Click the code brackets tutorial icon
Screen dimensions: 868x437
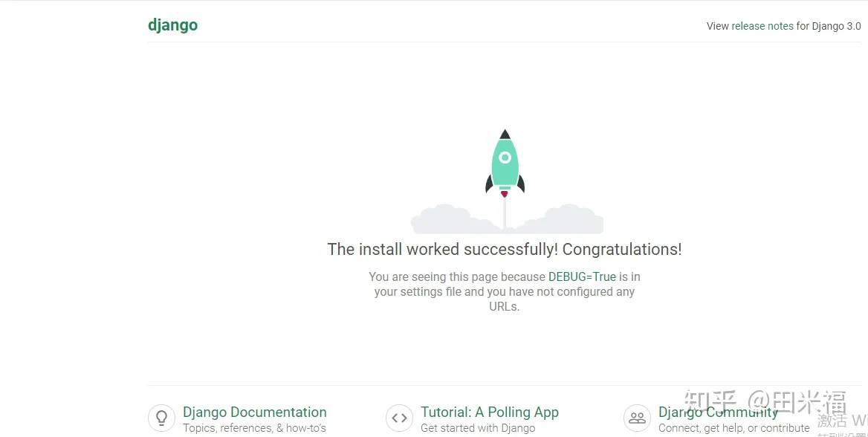(399, 418)
